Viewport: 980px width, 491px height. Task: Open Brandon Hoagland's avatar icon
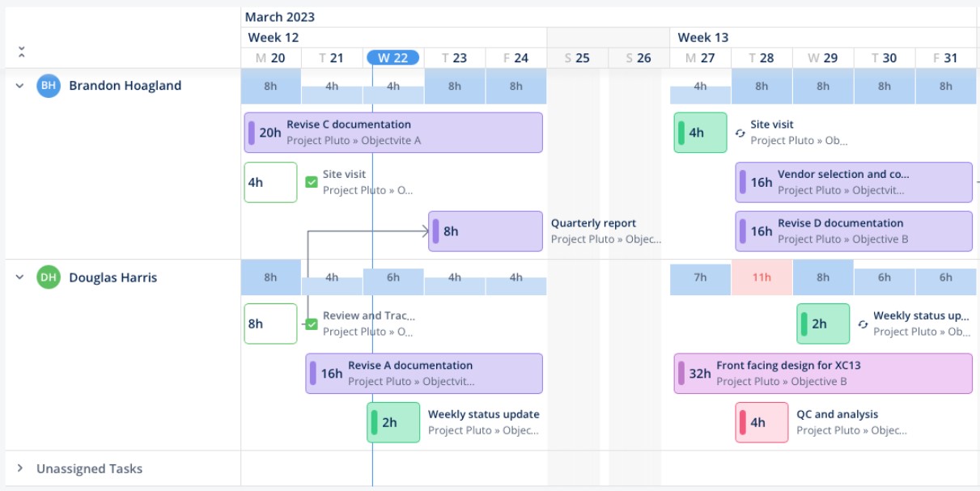pyautogui.click(x=46, y=83)
